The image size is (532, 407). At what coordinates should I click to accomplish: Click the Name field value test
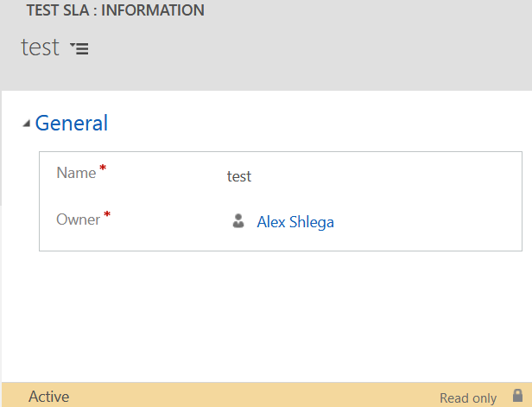pos(239,176)
